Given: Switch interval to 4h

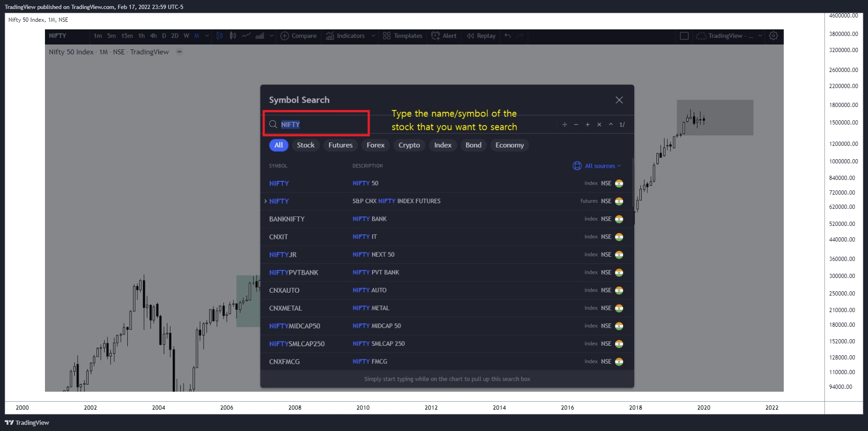Looking at the screenshot, I should click(153, 36).
